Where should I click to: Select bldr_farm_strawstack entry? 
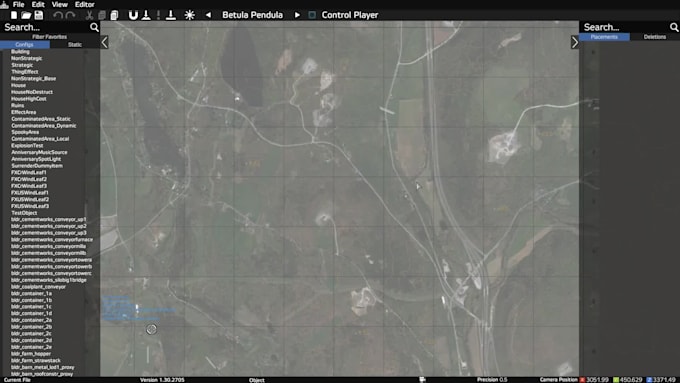pos(36,360)
